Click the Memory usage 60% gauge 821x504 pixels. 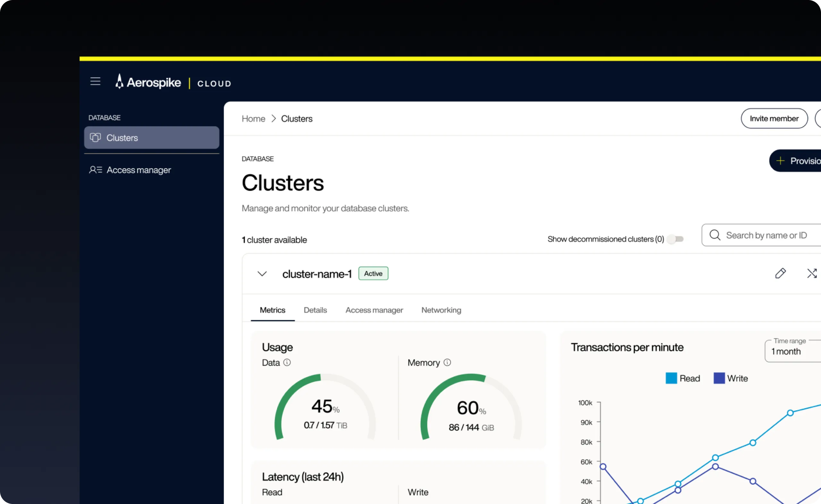tap(471, 407)
